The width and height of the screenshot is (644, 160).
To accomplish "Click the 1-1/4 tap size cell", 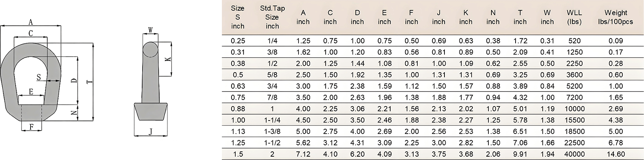I will 272,120.
